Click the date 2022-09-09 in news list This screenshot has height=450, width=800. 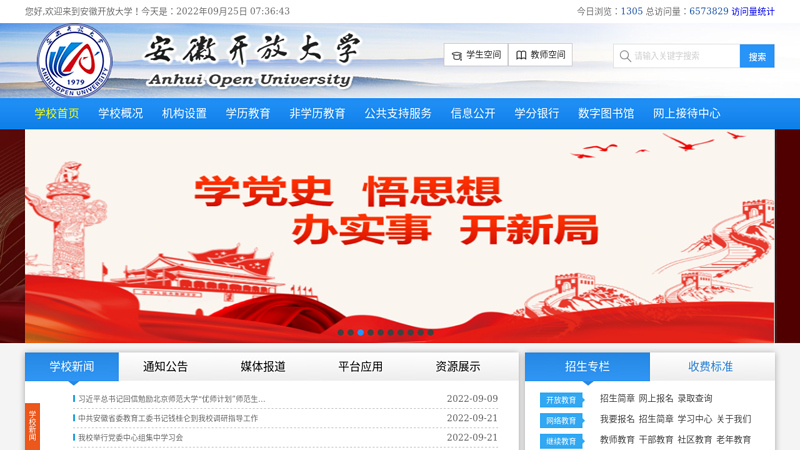click(x=472, y=398)
